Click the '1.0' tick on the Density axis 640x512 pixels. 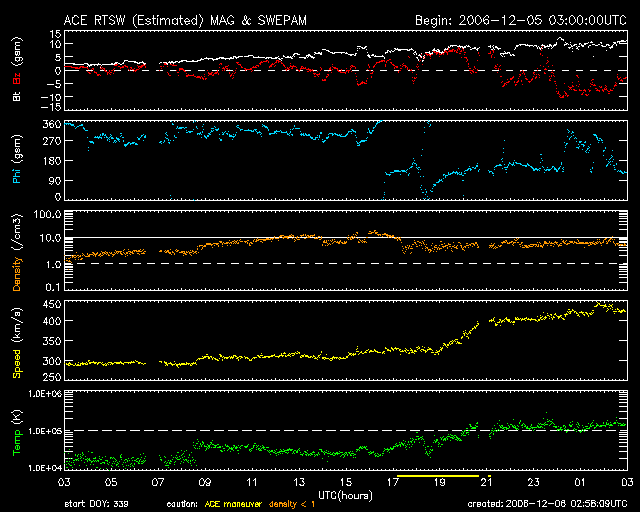pos(53,265)
